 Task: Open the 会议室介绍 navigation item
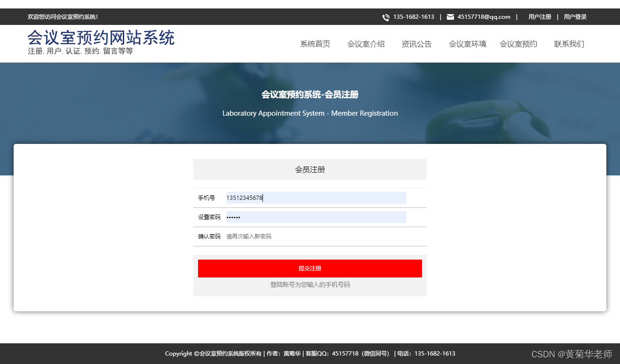(366, 44)
